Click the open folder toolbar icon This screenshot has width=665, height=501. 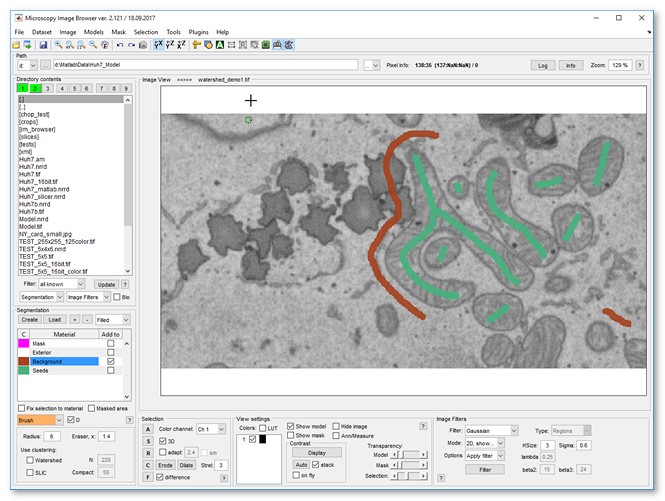point(15,45)
